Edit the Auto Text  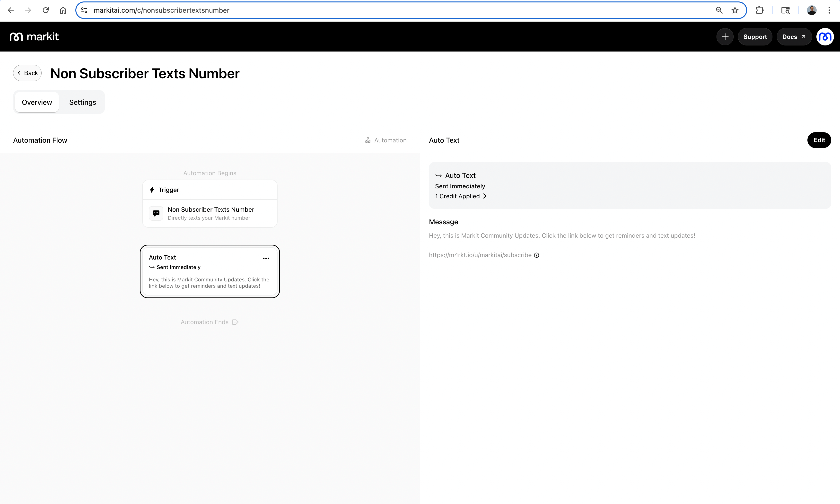coord(819,140)
